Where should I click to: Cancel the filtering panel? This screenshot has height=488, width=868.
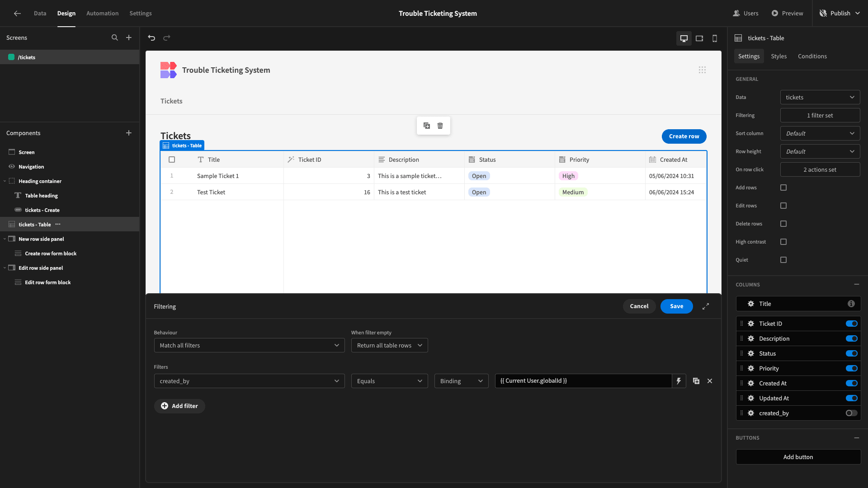pyautogui.click(x=639, y=306)
